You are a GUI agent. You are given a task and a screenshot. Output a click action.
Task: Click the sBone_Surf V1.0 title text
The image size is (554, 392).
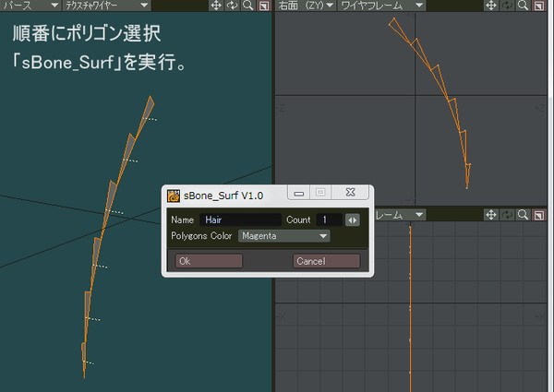(x=223, y=196)
